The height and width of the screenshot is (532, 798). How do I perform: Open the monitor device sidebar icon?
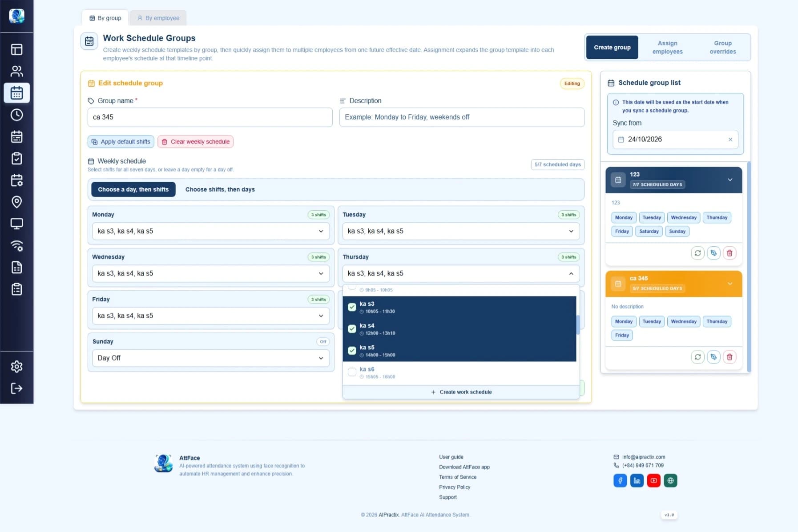coord(16,224)
